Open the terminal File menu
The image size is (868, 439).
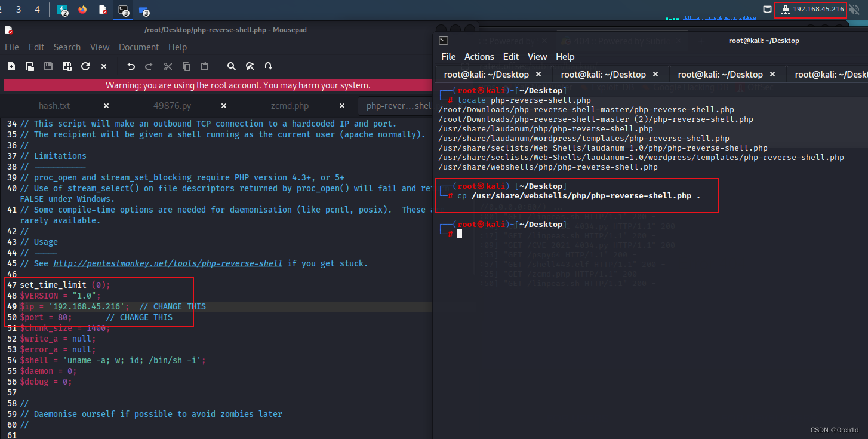[448, 57]
